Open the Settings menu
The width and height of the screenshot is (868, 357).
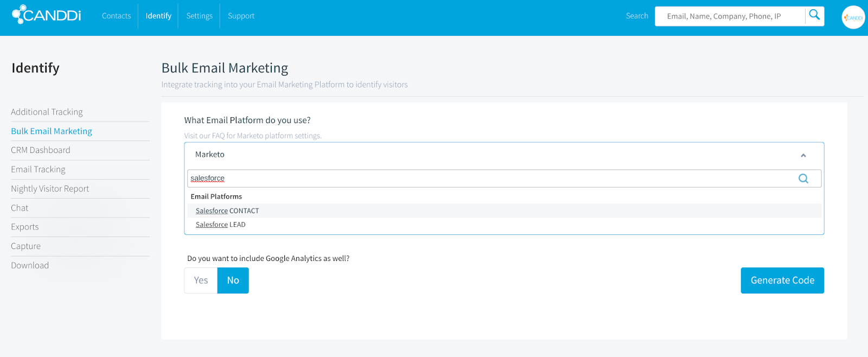click(x=199, y=16)
